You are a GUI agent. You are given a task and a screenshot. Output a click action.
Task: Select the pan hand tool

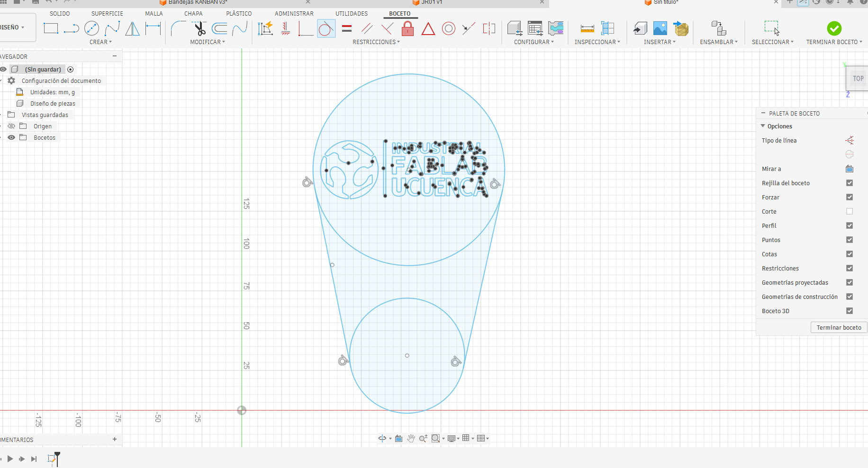411,438
